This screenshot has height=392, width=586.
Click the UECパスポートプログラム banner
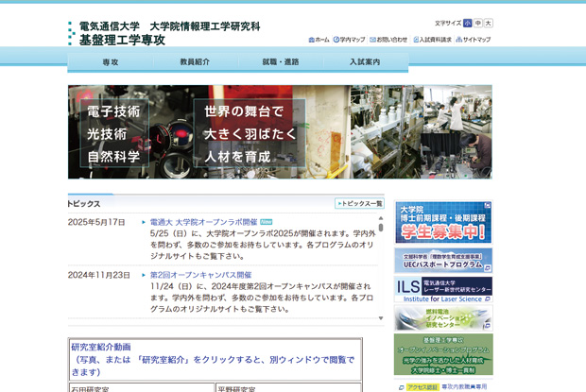pos(442,260)
